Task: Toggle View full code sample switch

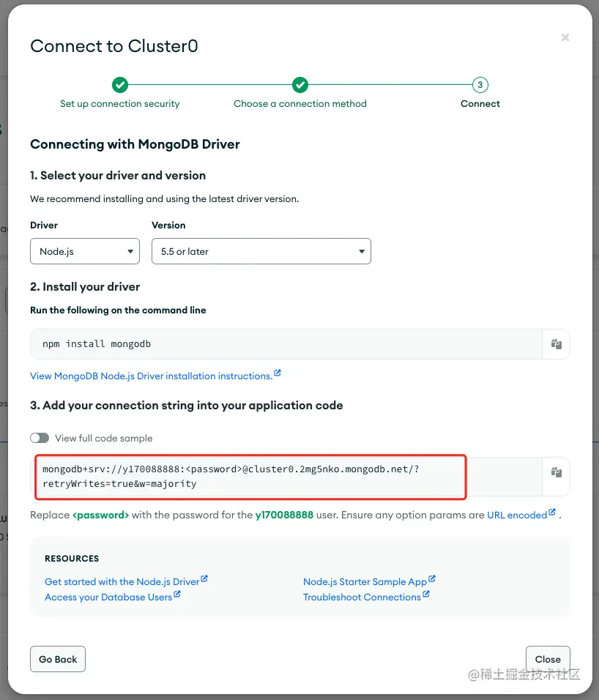Action: (x=40, y=438)
